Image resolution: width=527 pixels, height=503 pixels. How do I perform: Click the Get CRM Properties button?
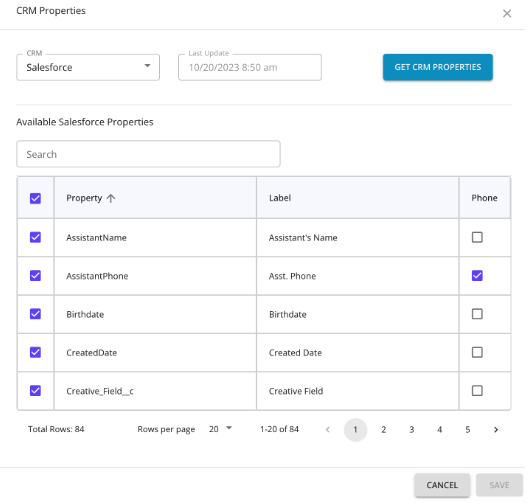pyautogui.click(x=438, y=67)
